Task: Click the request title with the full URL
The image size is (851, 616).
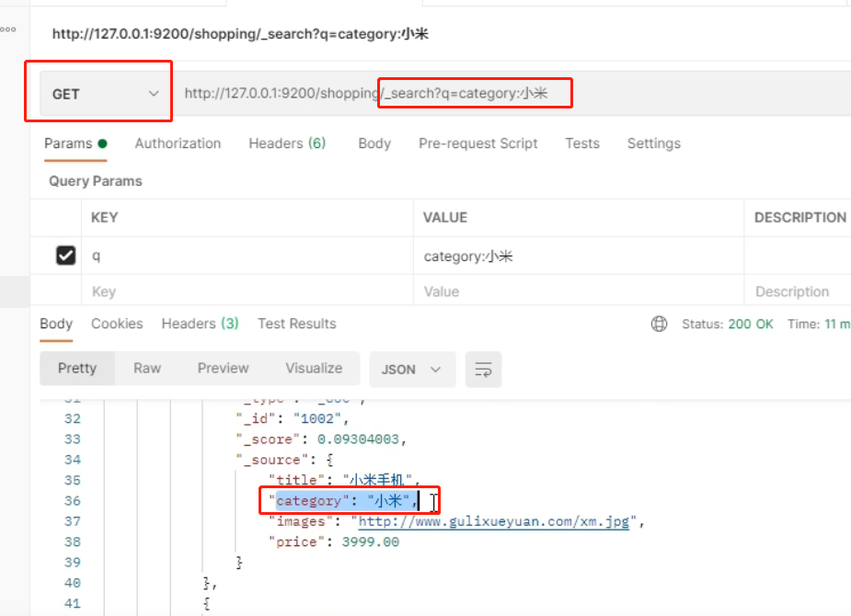Action: (240, 34)
